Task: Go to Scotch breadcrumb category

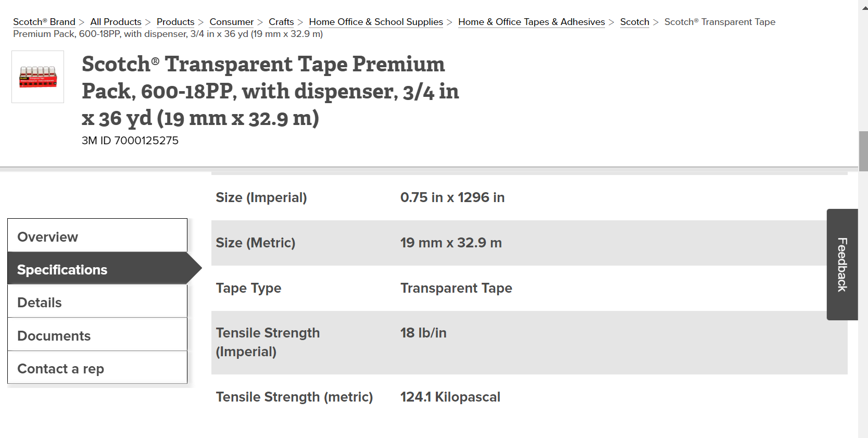Action: 635,22
